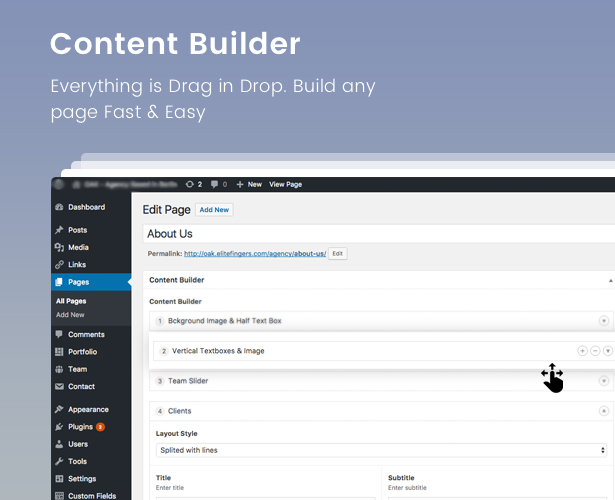Open Posts in the sidebar
This screenshot has width=615, height=500.
[77, 230]
